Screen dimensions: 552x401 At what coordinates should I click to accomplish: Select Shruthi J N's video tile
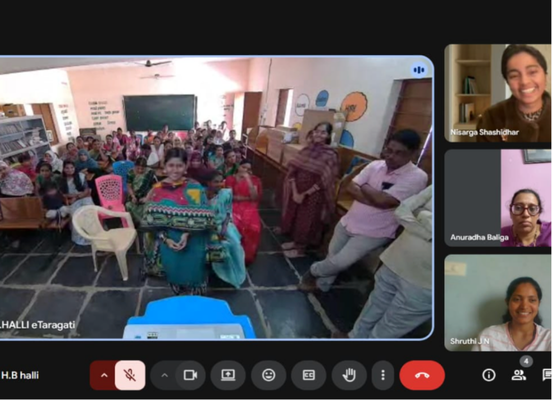coord(498,303)
